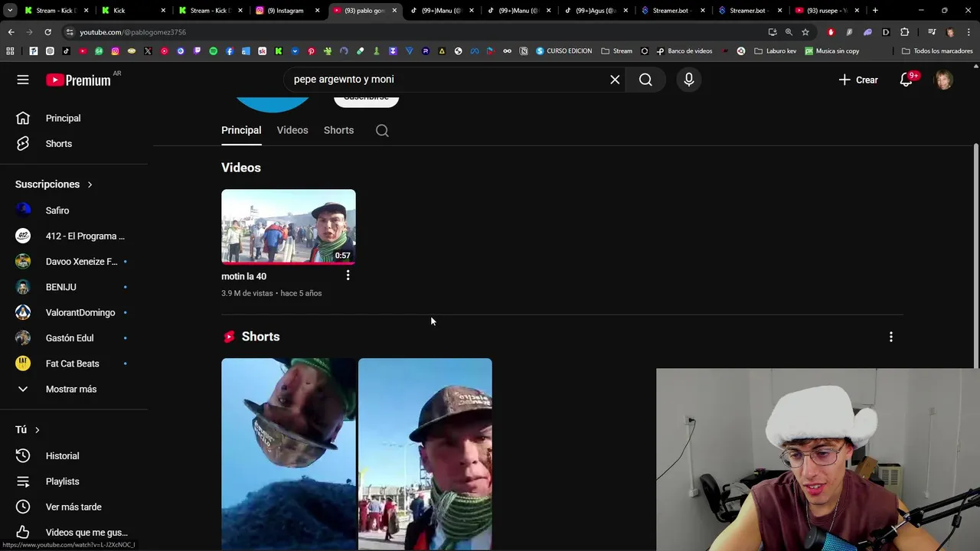The height and width of the screenshot is (551, 980).
Task: Click the Crear button
Action: pyautogui.click(x=858, y=80)
